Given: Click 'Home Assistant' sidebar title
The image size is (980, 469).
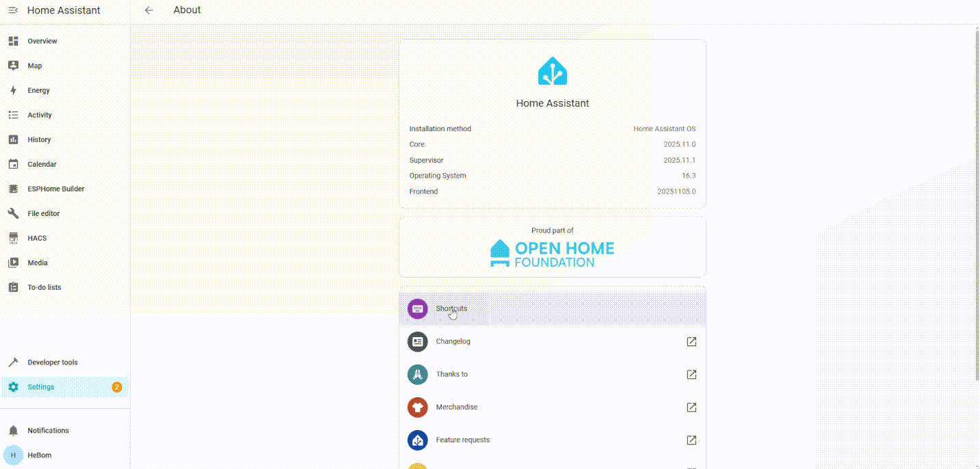Looking at the screenshot, I should [x=64, y=10].
